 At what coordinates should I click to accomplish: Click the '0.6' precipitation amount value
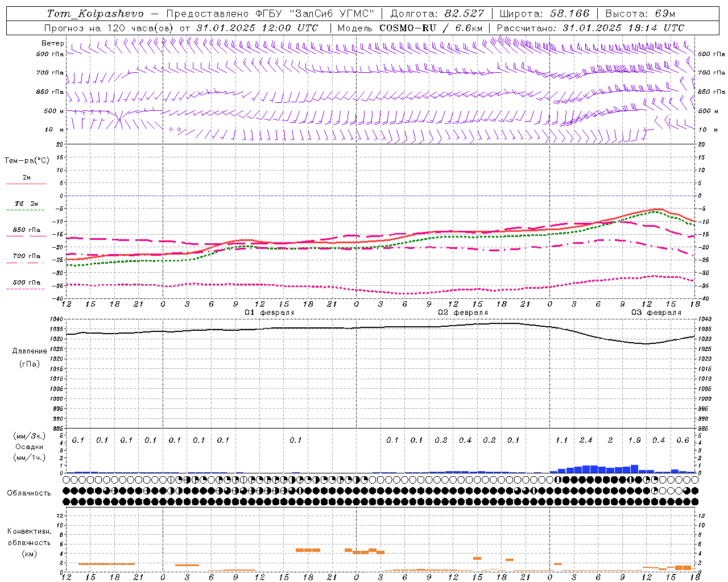pos(682,440)
